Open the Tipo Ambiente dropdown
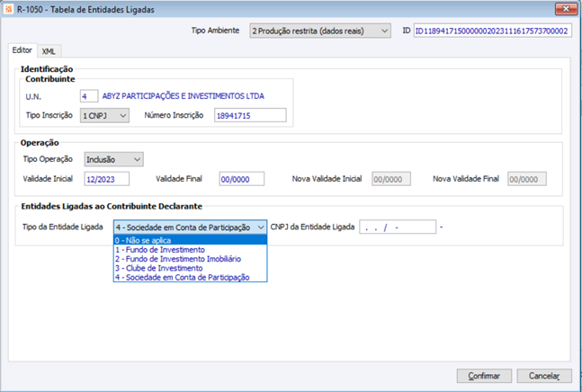Screen dimensions: 582x392 pyautogui.click(x=320, y=31)
